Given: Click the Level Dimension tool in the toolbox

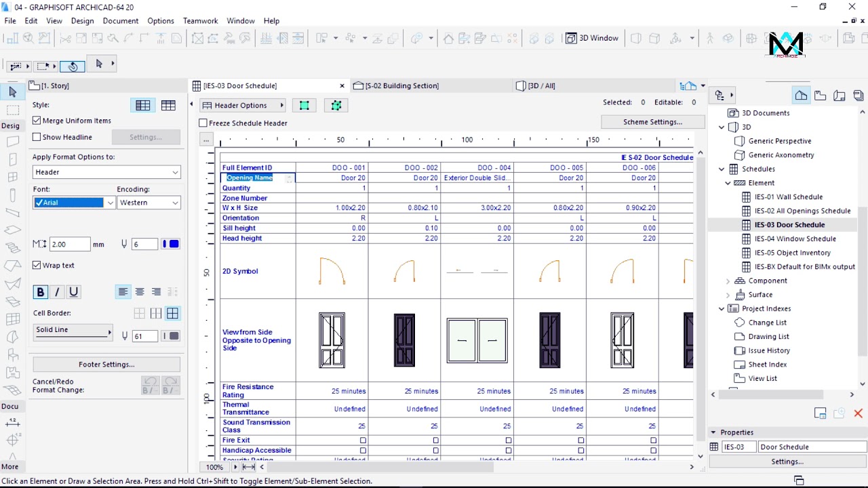Looking at the screenshot, I should click(12, 440).
